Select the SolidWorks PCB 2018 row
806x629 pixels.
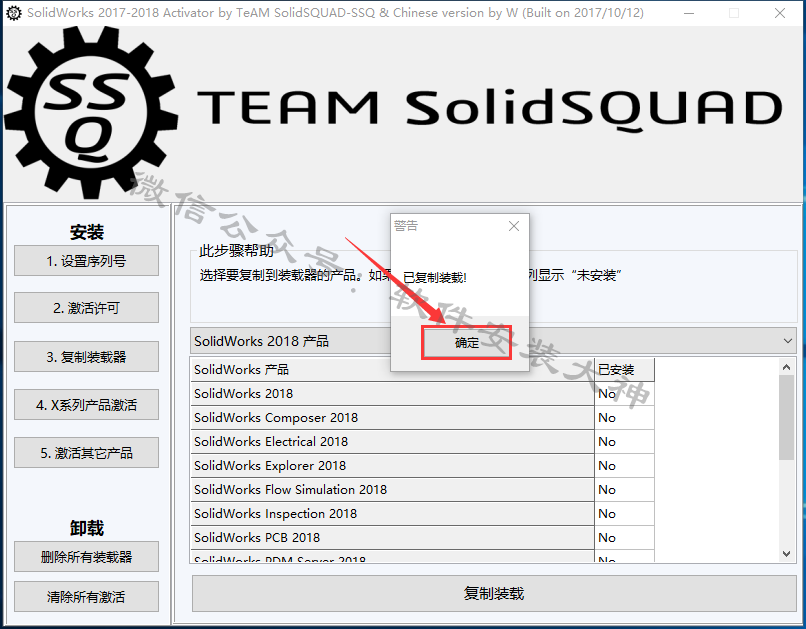click(x=392, y=538)
